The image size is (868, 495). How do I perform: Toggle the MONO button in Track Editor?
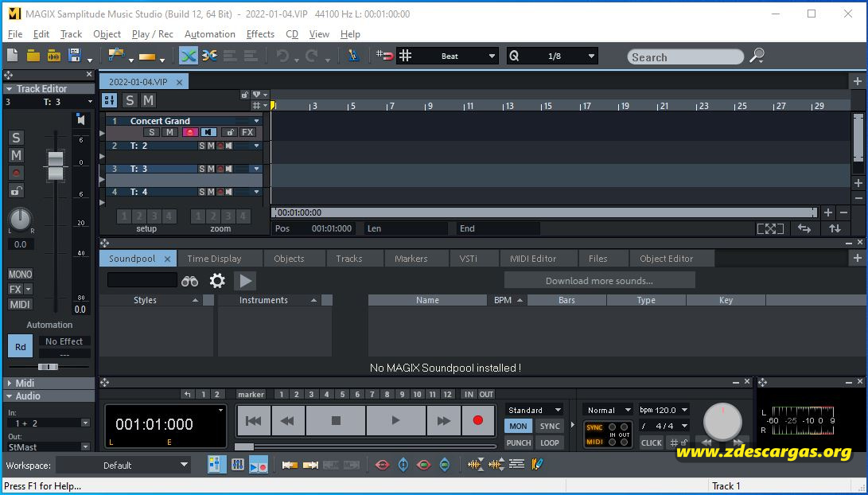(20, 274)
